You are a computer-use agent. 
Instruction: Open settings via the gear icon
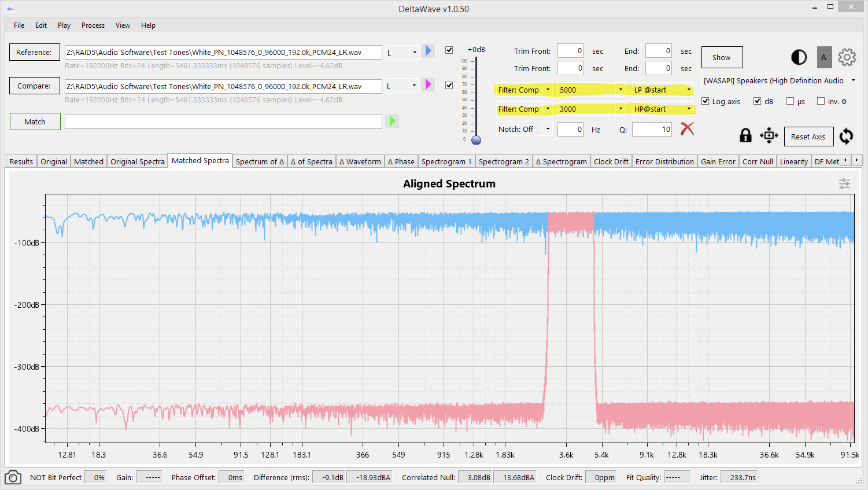coord(847,57)
